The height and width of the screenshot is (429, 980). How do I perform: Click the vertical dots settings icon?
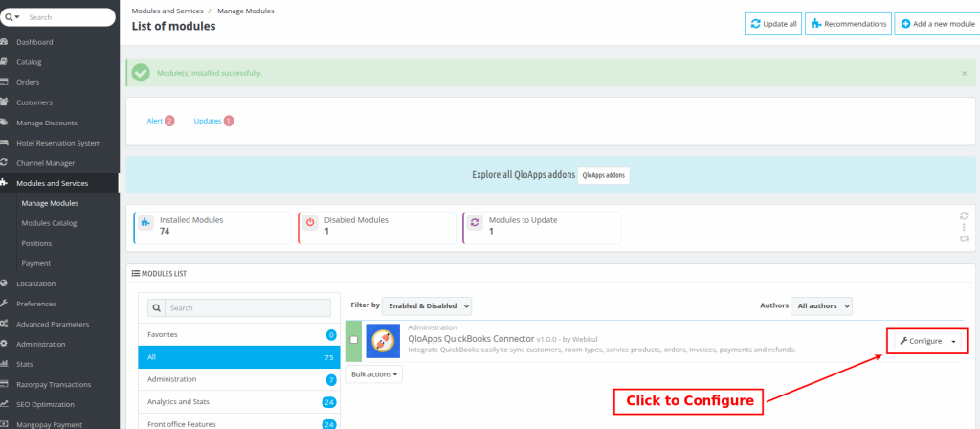click(x=964, y=227)
